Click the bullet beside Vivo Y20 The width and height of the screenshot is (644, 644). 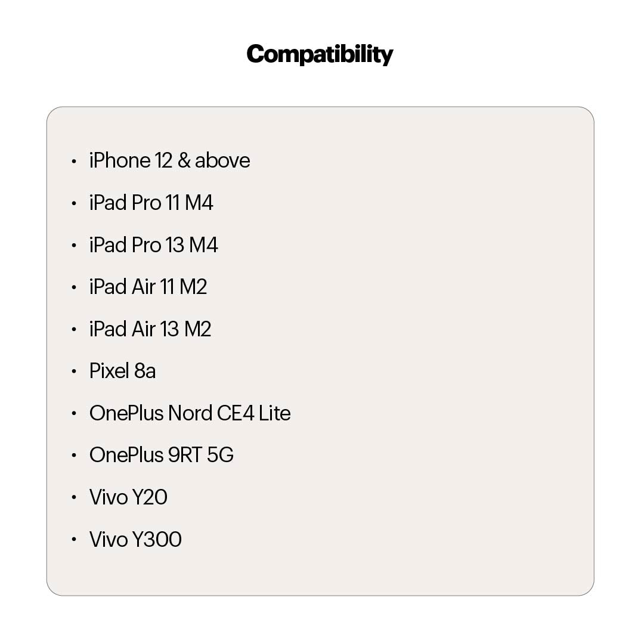coord(74,498)
